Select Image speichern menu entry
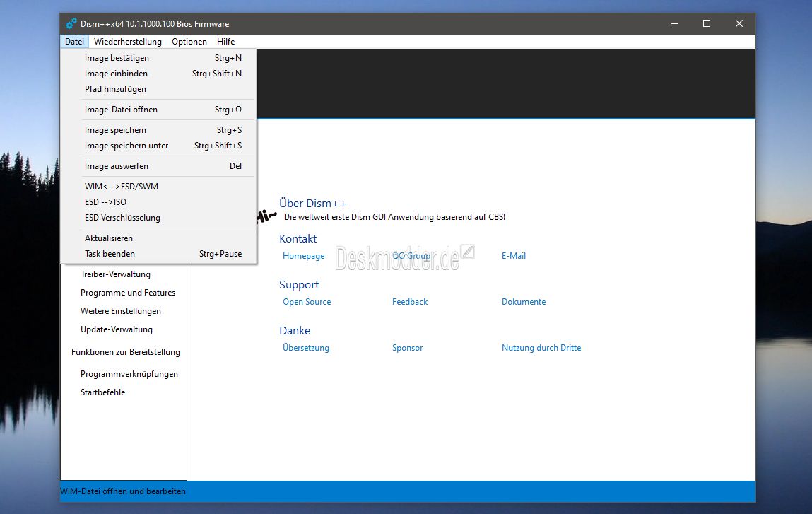This screenshot has width=812, height=514. point(158,130)
